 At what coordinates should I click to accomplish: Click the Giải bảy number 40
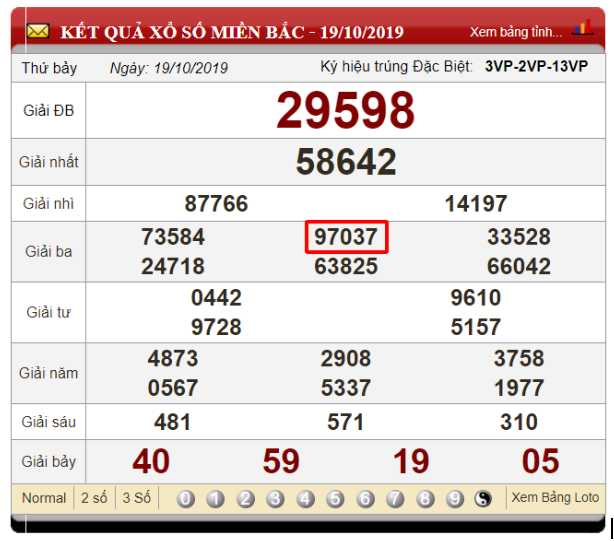151,461
